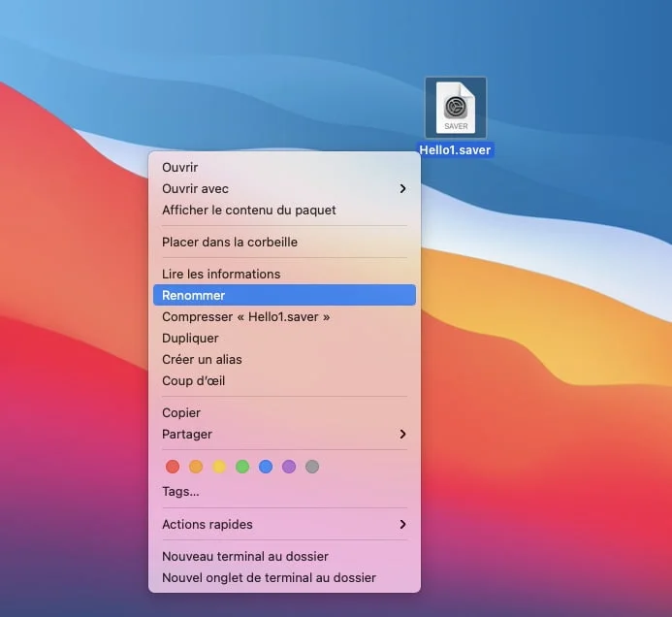Open the "Tags..." menu entry
Screen dimensions: 672x617
tap(181, 492)
